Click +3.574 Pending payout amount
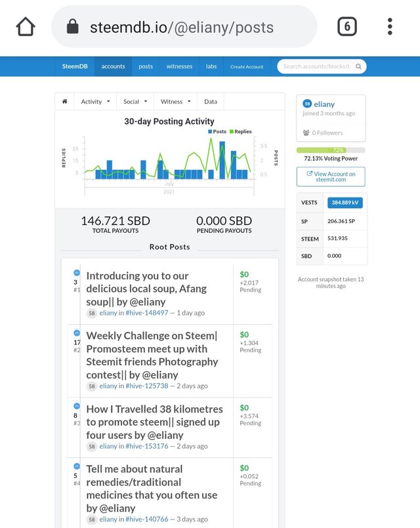Viewport: 420px width, 528px height. point(250,420)
